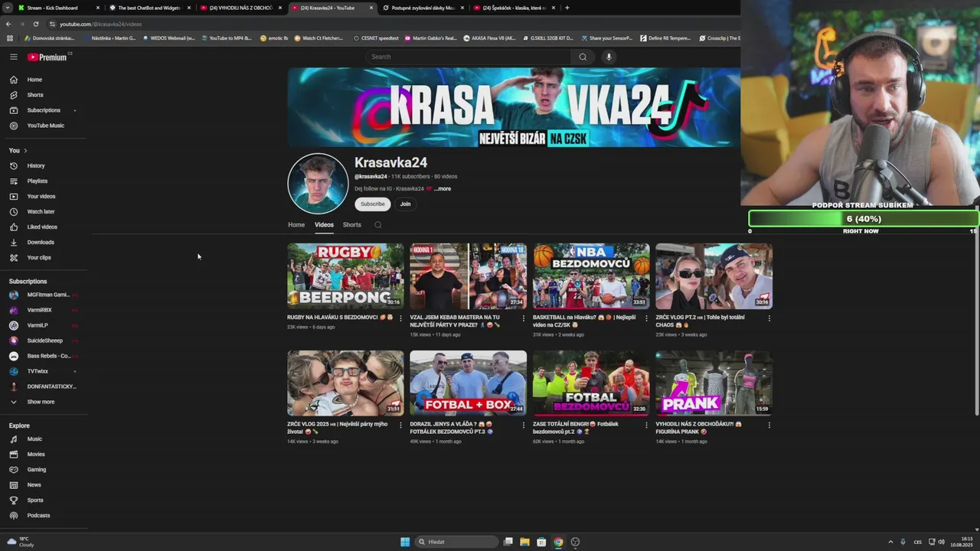Open more options for BASKETBALL na Hlaváku video

646,318
